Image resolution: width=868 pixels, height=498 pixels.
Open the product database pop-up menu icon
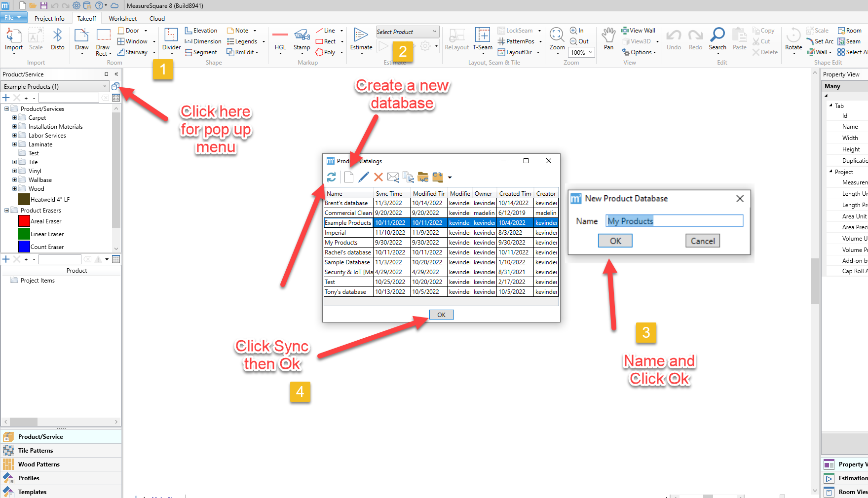click(x=115, y=86)
